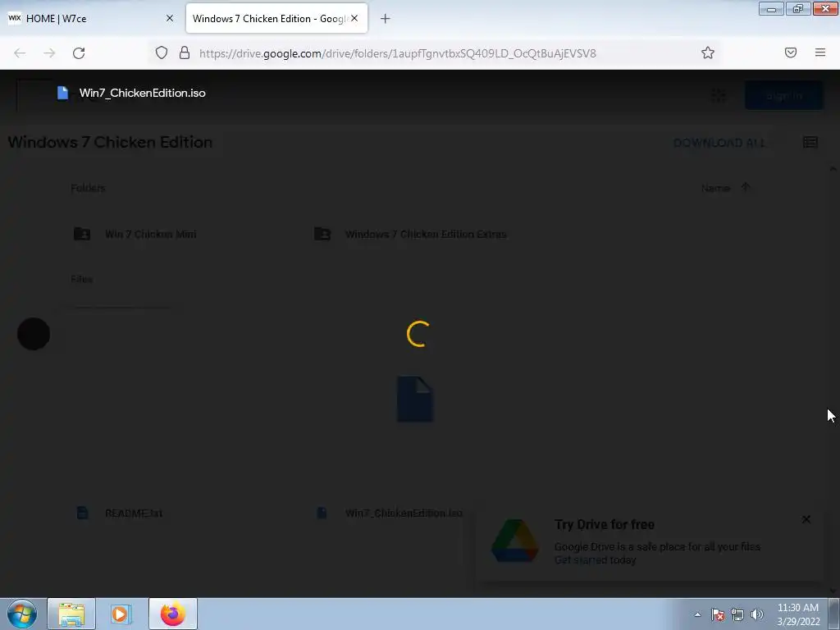Open the Firefox application menu

point(820,52)
